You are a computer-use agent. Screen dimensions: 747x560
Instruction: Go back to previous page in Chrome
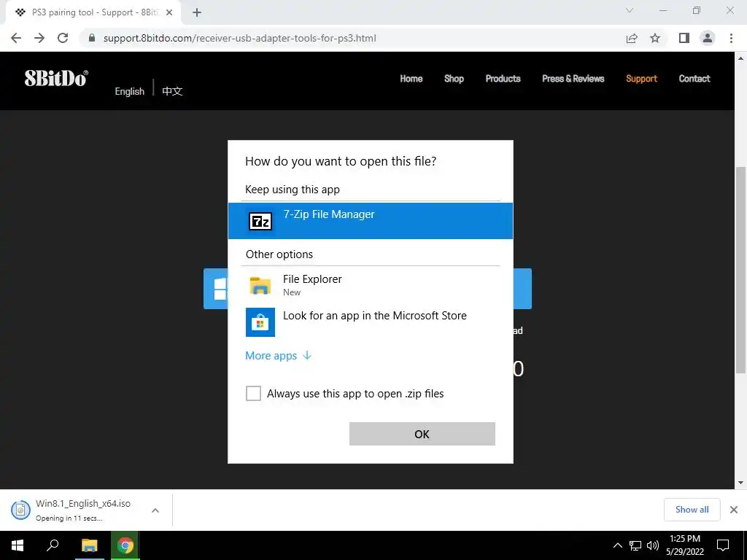coord(16,38)
